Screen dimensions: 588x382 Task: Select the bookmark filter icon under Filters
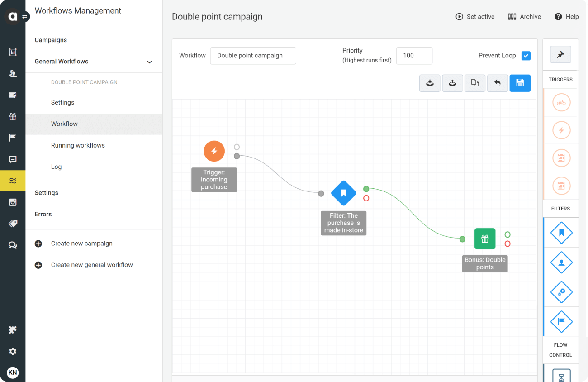pyautogui.click(x=561, y=232)
